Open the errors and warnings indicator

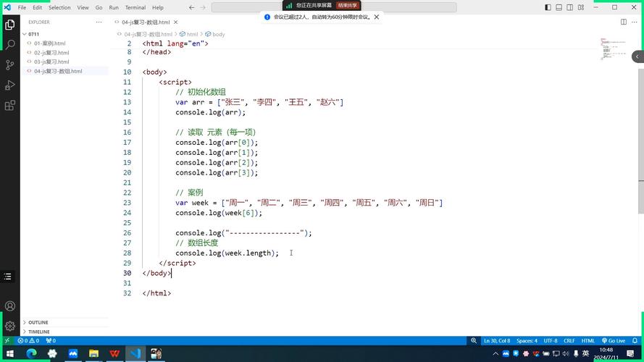28,341
